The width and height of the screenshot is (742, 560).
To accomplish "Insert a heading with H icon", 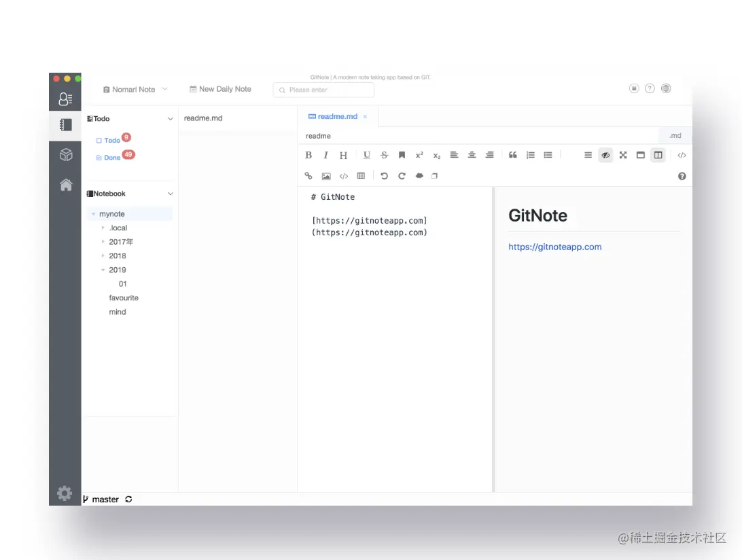I will 344,155.
